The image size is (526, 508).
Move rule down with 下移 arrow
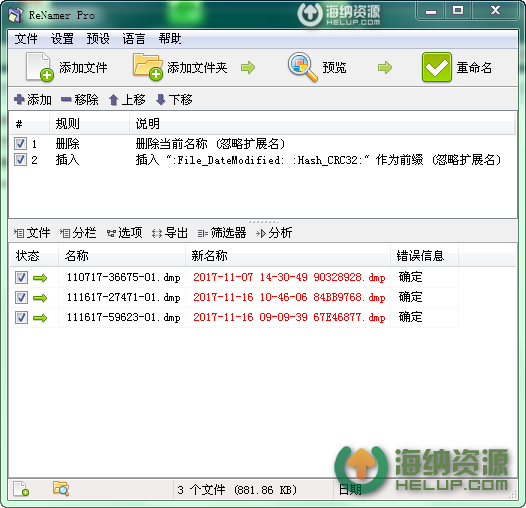(161, 100)
